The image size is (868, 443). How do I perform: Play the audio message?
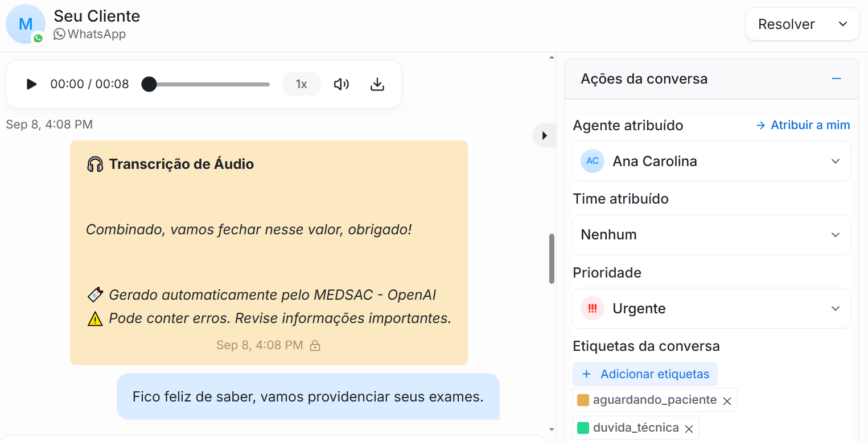(31, 84)
